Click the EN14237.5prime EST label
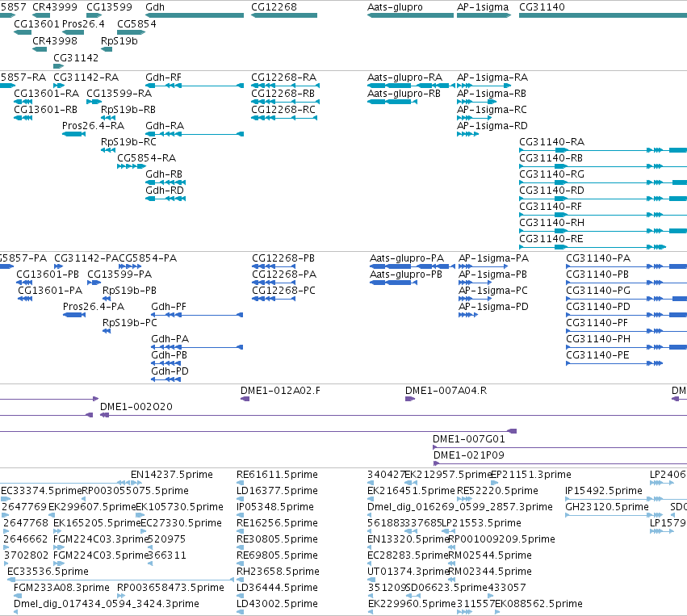The height and width of the screenshot is (616, 687). (x=172, y=475)
